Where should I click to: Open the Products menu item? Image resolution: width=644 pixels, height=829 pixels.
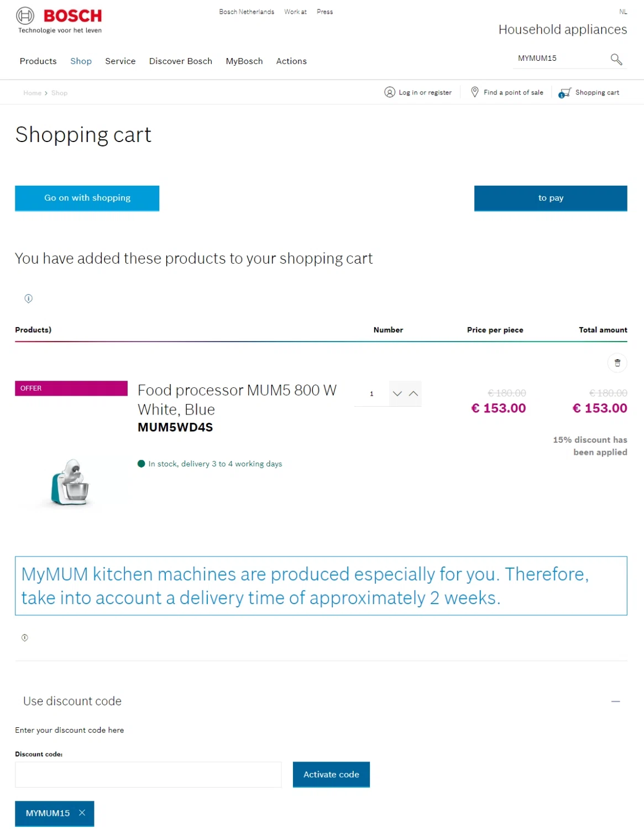[x=38, y=61]
